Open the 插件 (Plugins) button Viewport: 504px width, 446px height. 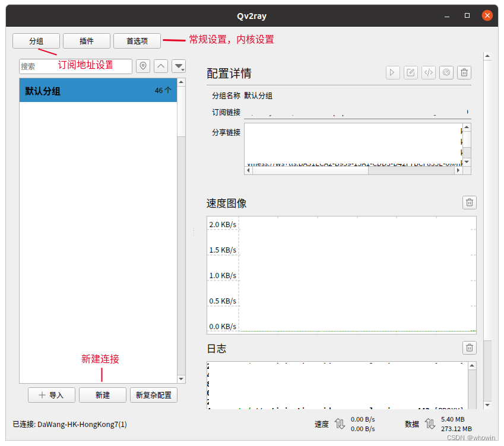(87, 41)
